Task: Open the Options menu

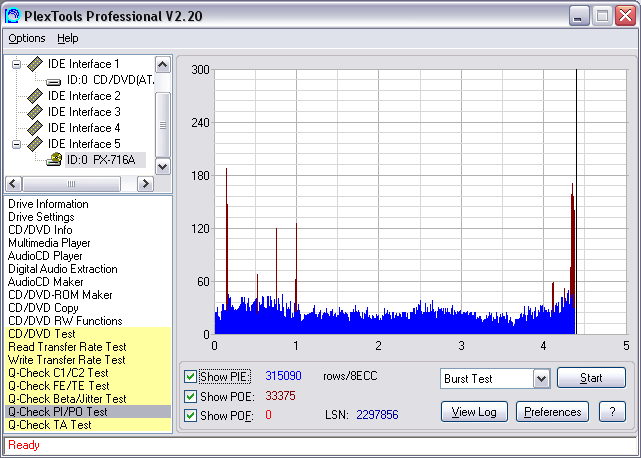Action: coord(27,38)
